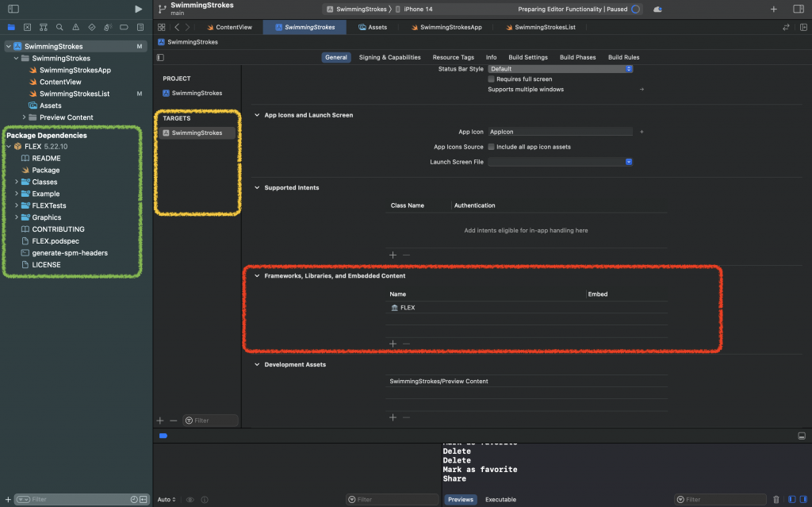Open the Report navigator icon
The height and width of the screenshot is (507, 812).
140,27
